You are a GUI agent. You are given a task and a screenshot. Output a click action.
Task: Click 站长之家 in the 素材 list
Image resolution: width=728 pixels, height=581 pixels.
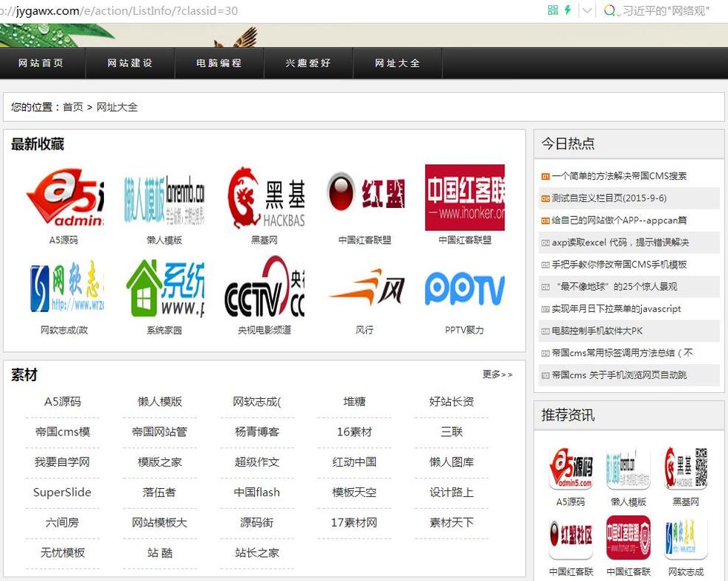tap(257, 553)
